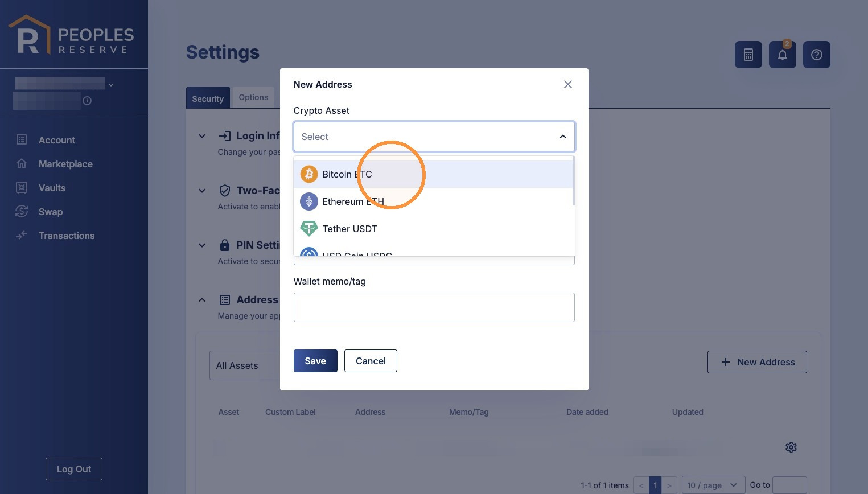Expand the Two-Factor section chevron
Screen dimensions: 868x494
[x=202, y=191]
